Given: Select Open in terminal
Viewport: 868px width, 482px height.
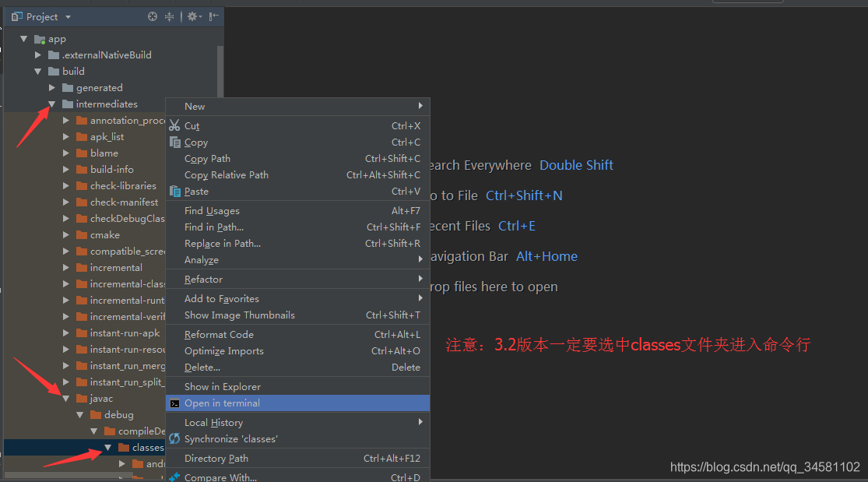Looking at the screenshot, I should [298, 403].
